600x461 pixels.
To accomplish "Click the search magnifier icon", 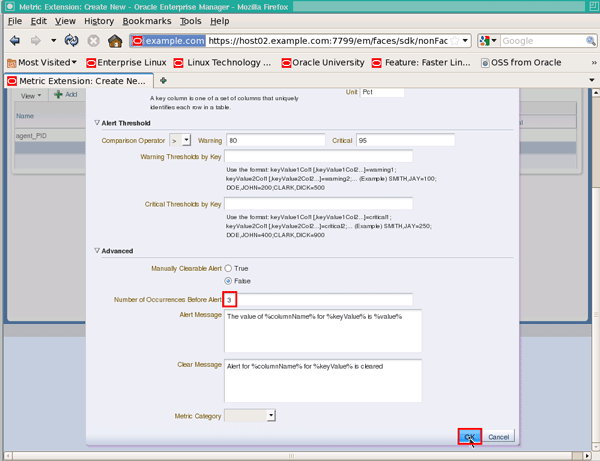I will pyautogui.click(x=590, y=41).
